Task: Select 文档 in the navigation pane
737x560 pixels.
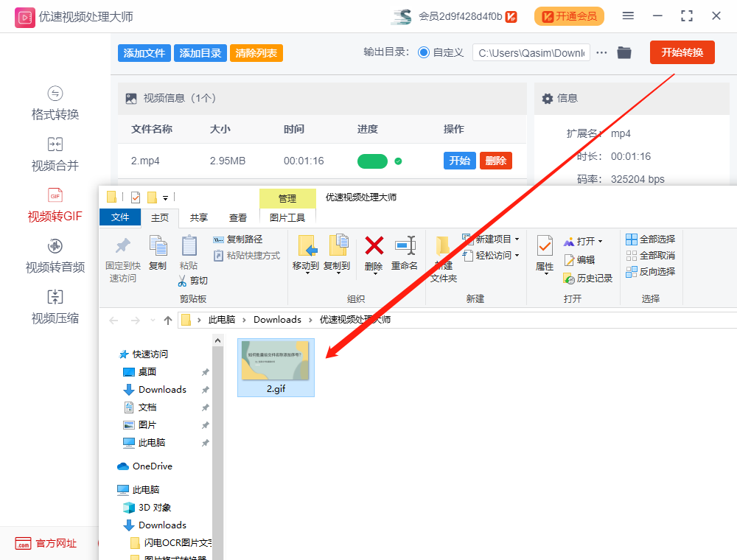Action: [139, 407]
